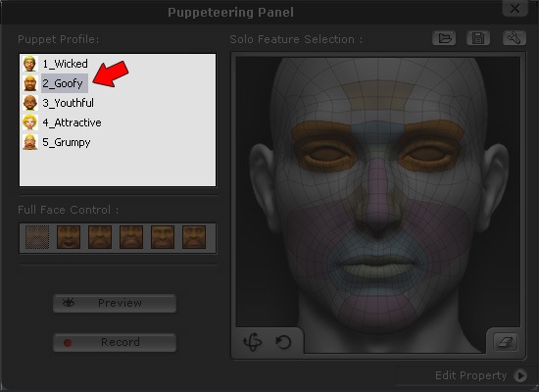Viewport: 539px width, 392px height.
Task: Open the load profile folder icon
Action: click(x=444, y=38)
